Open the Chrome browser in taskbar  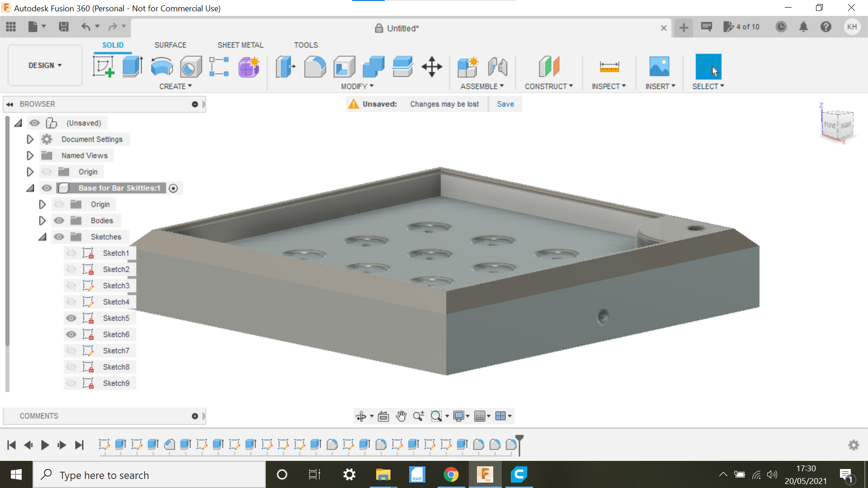(x=450, y=474)
